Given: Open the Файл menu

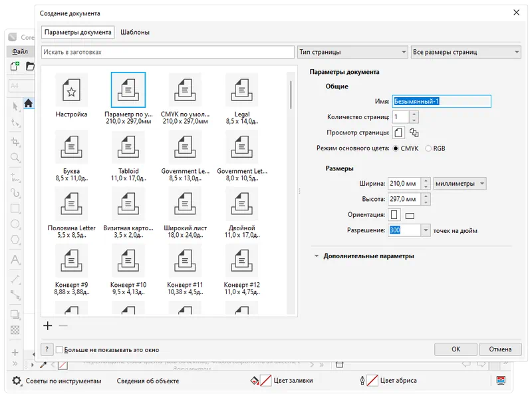Looking at the screenshot, I should [x=20, y=51].
